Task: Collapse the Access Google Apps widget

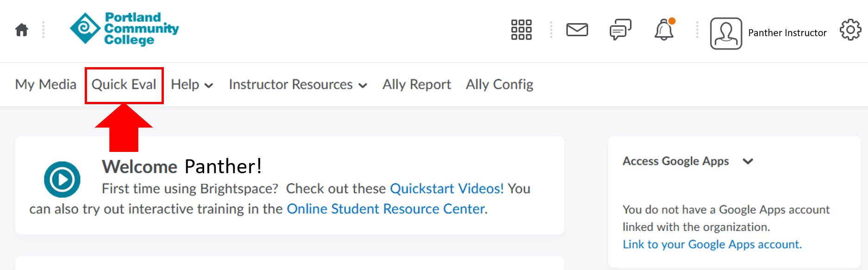Action: pyautogui.click(x=749, y=161)
